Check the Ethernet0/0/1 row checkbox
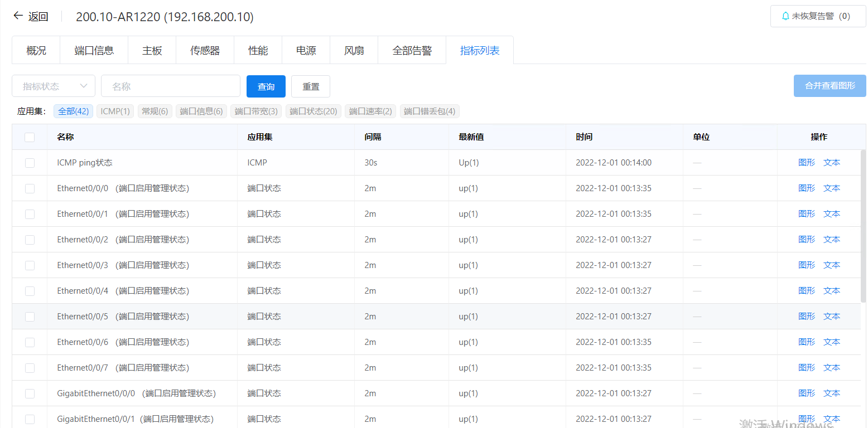The height and width of the screenshot is (428, 868). (x=30, y=214)
